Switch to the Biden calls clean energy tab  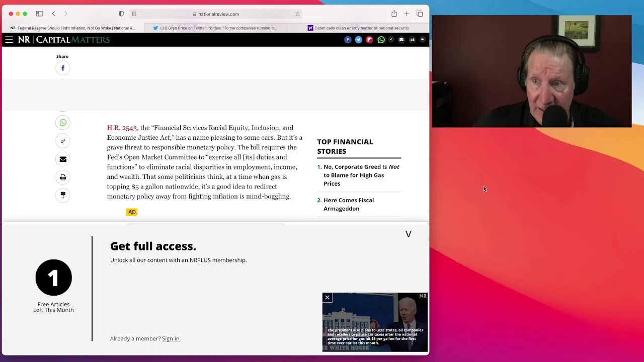(358, 28)
